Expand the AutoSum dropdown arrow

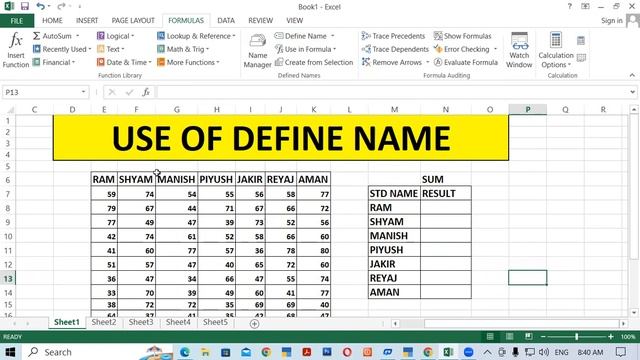(78, 36)
